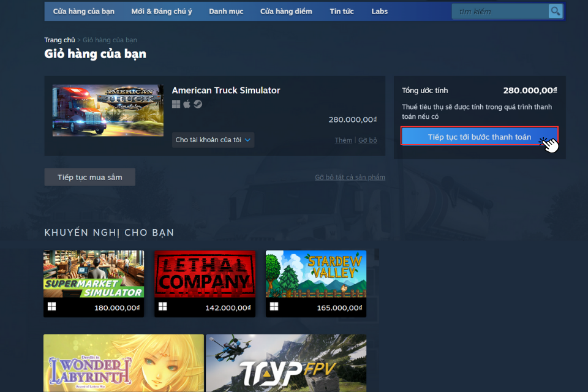Click the 165.000,00₫ price on Stardew Valley
This screenshot has height=392, width=588.
339,308
